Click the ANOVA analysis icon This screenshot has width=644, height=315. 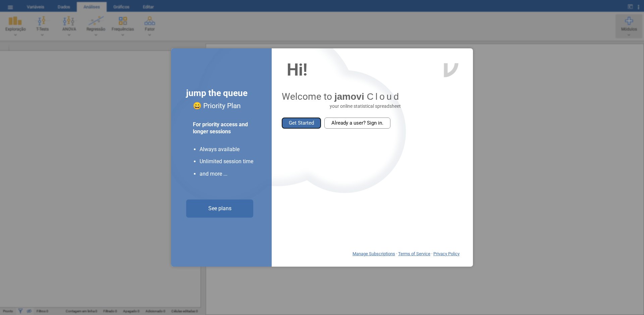[69, 21]
